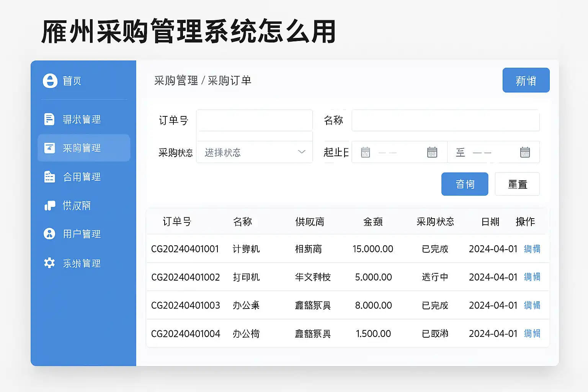Click 采购订单 in the breadcrumb
The image size is (588, 392).
(x=229, y=80)
